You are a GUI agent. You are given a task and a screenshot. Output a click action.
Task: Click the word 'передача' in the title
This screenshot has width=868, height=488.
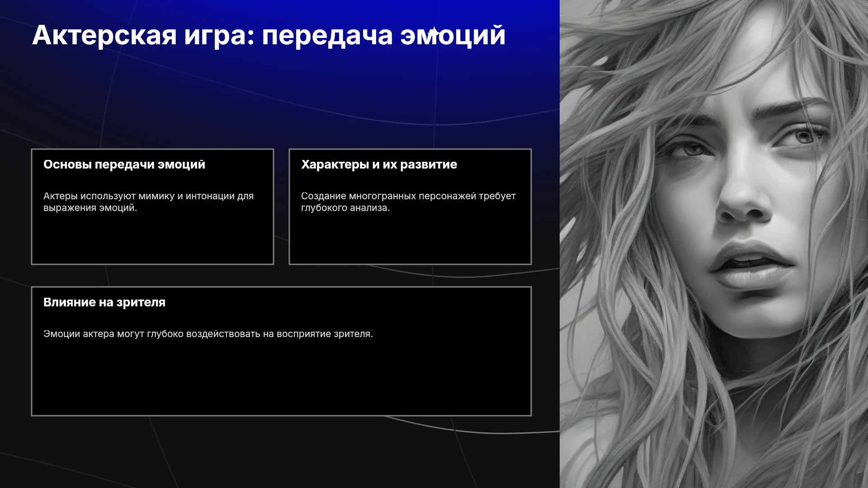(327, 36)
